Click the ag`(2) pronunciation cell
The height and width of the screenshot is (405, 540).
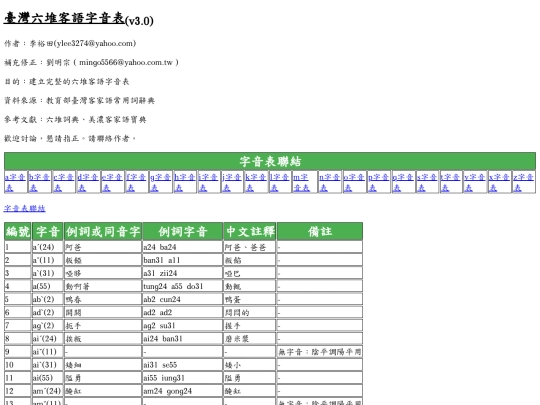pyautogui.click(x=48, y=325)
